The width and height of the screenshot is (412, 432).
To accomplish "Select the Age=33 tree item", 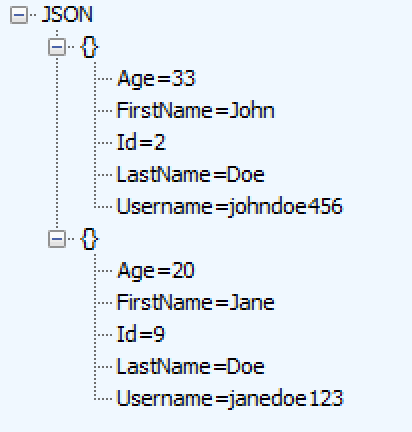I will (x=156, y=79).
